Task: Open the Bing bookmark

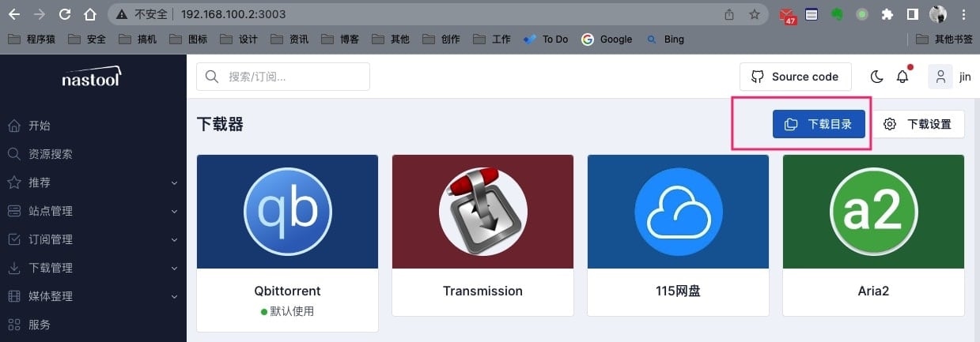Action: 665,39
